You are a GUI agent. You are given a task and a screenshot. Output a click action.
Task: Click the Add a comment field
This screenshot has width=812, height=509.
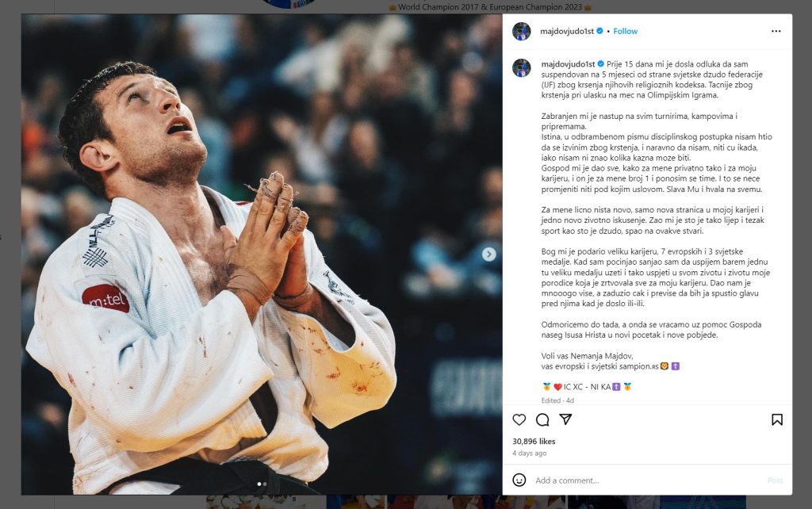point(647,480)
